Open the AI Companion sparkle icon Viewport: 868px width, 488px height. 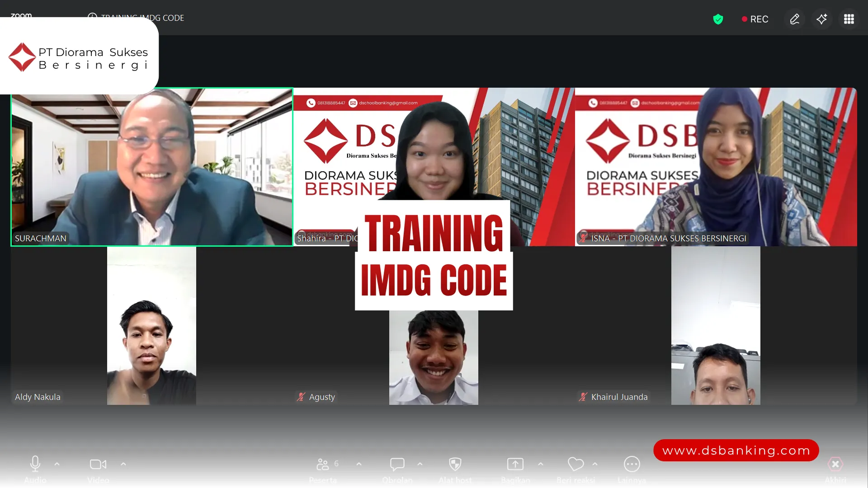pos(821,19)
